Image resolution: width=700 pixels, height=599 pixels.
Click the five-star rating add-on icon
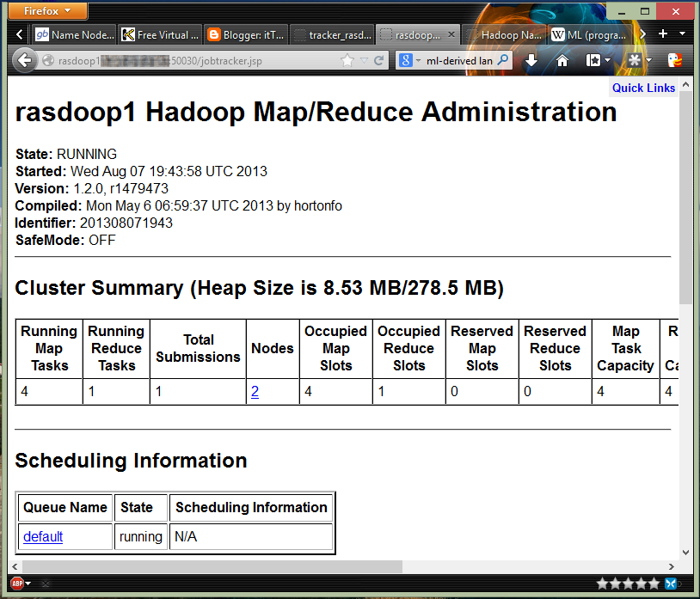coord(628,583)
